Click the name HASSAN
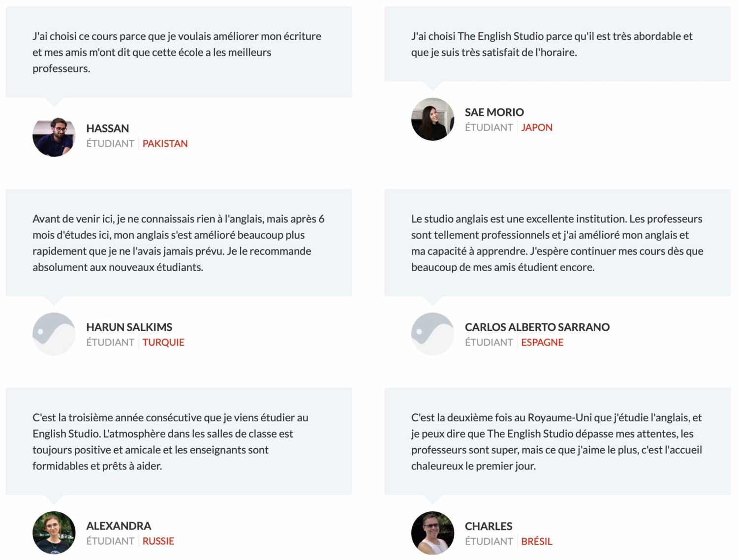 pyautogui.click(x=108, y=128)
